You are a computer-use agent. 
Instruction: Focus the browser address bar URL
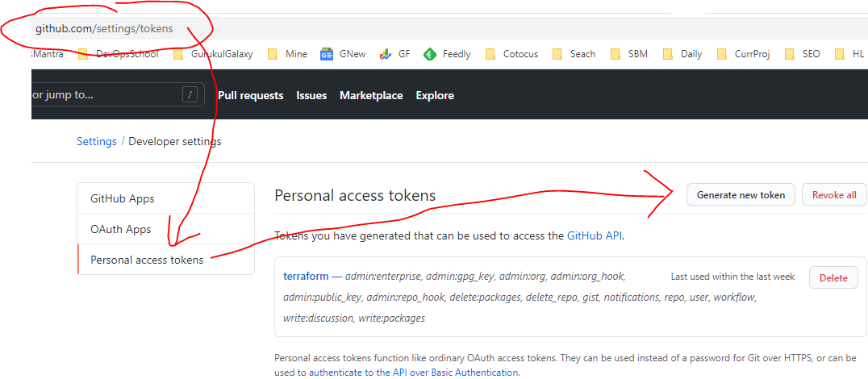click(x=104, y=28)
